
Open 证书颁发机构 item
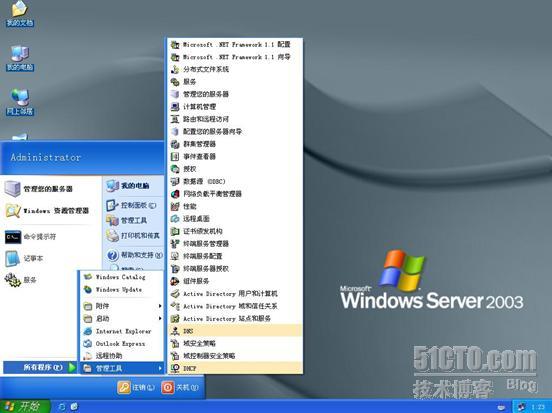[234, 231]
